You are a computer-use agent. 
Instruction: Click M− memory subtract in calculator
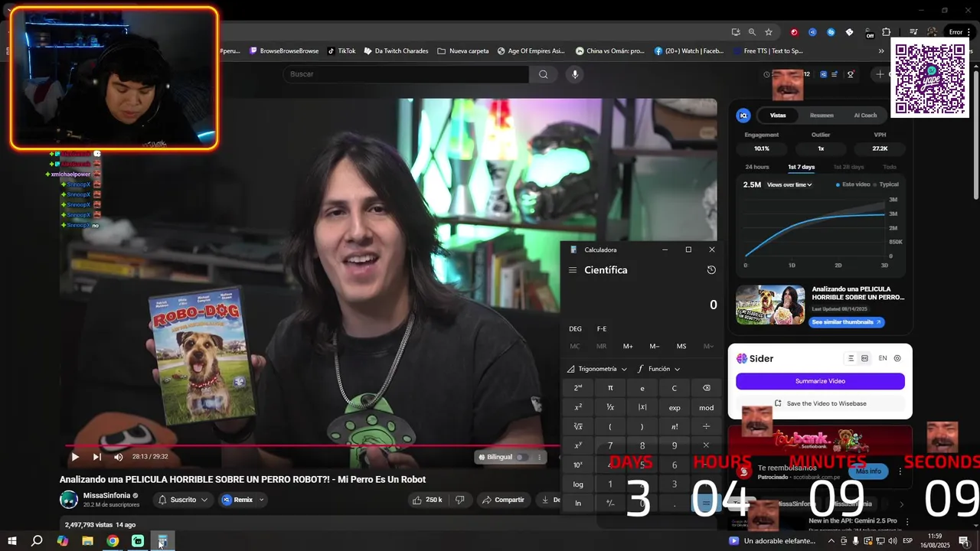[x=655, y=346]
